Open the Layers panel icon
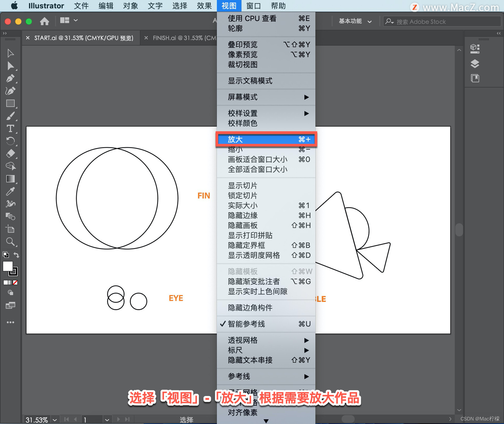 [x=475, y=64]
